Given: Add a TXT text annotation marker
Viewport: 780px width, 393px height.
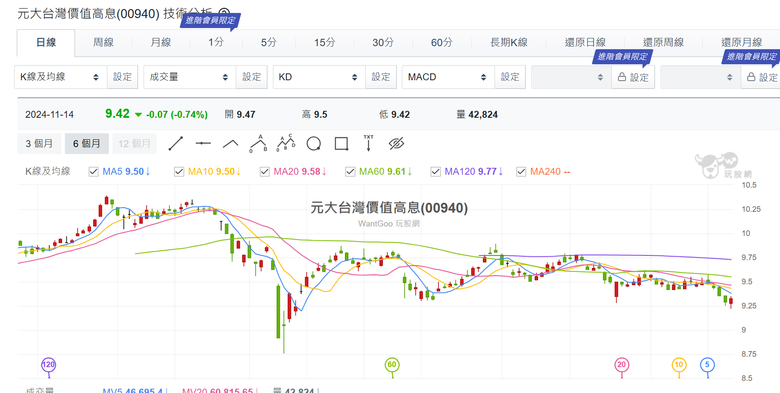Looking at the screenshot, I should [x=369, y=143].
